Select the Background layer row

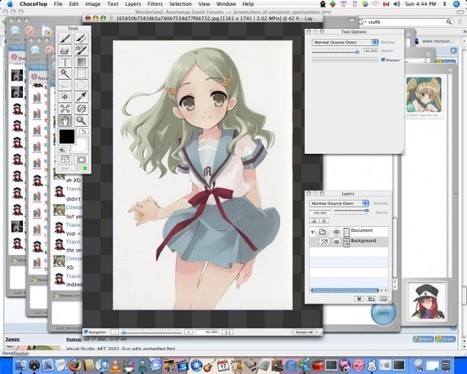(x=349, y=242)
